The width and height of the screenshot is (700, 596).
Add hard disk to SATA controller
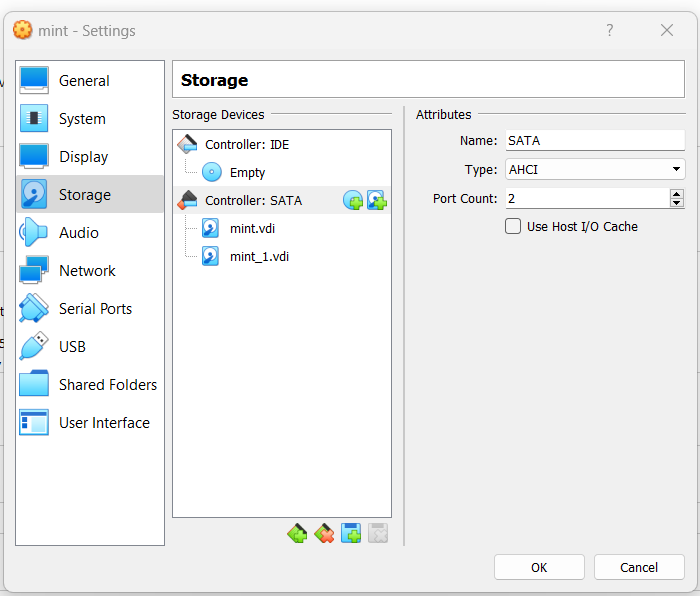(377, 200)
